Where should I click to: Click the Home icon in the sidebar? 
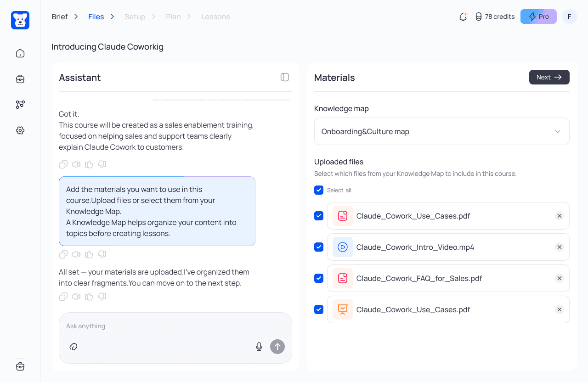20,53
